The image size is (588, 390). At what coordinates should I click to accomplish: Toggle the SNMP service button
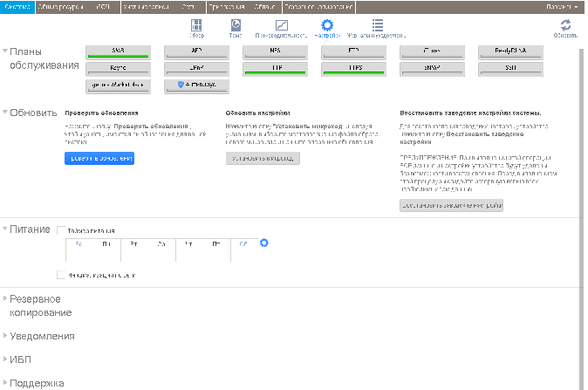(x=432, y=70)
